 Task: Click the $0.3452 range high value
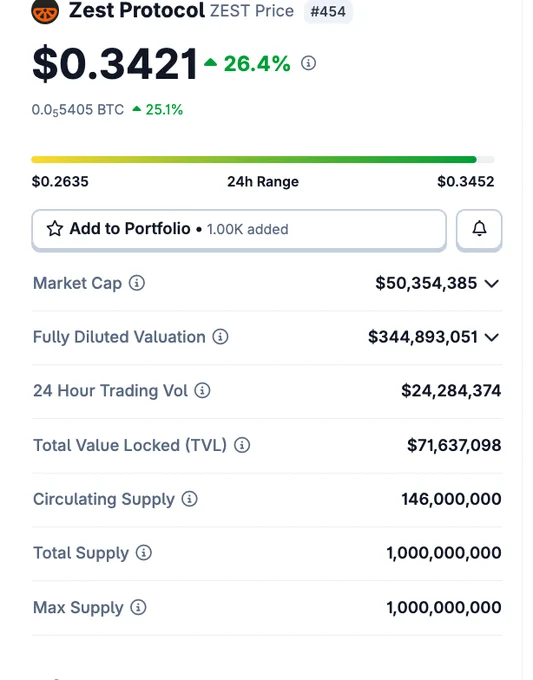[x=466, y=181]
